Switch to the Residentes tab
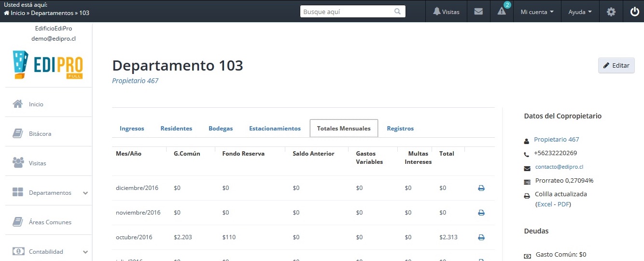 (x=176, y=129)
